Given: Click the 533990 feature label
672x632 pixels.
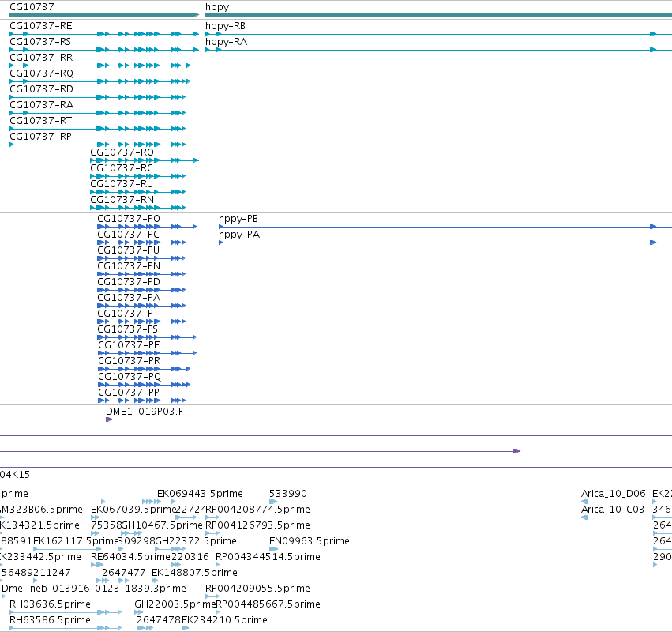Looking at the screenshot, I should pos(288,494).
